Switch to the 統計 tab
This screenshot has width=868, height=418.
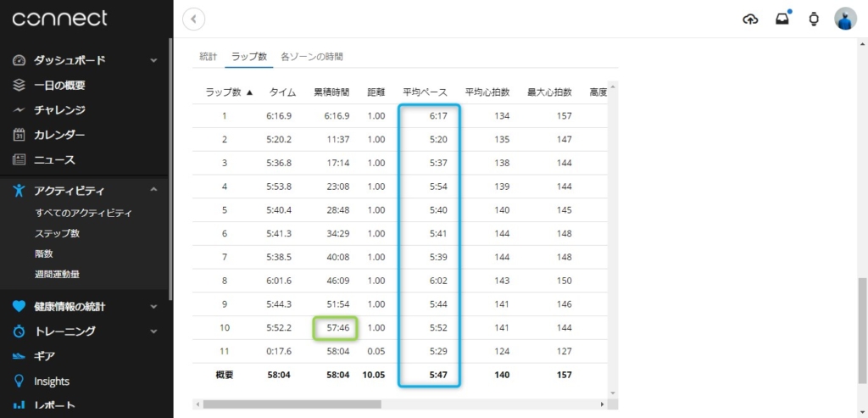click(x=209, y=57)
